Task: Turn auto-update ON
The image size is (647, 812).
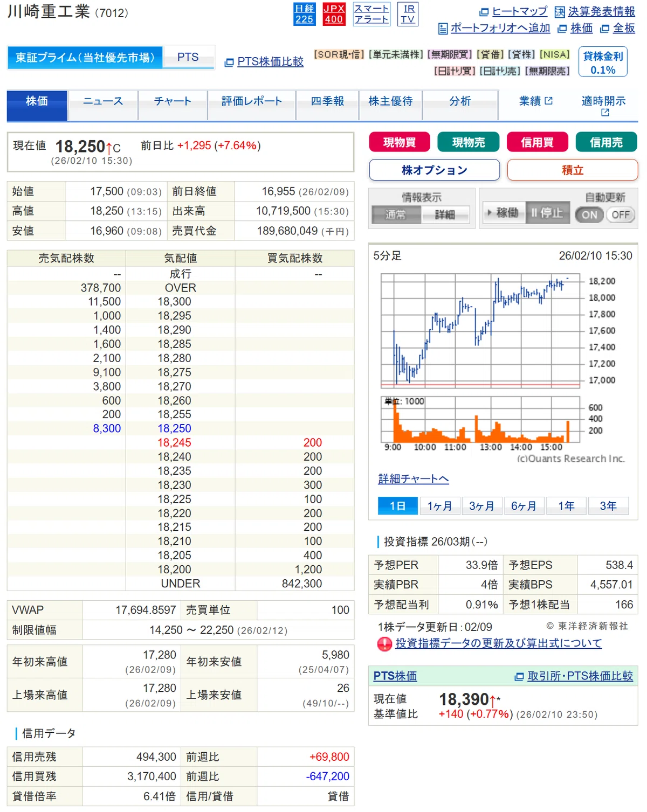Action: [x=589, y=215]
